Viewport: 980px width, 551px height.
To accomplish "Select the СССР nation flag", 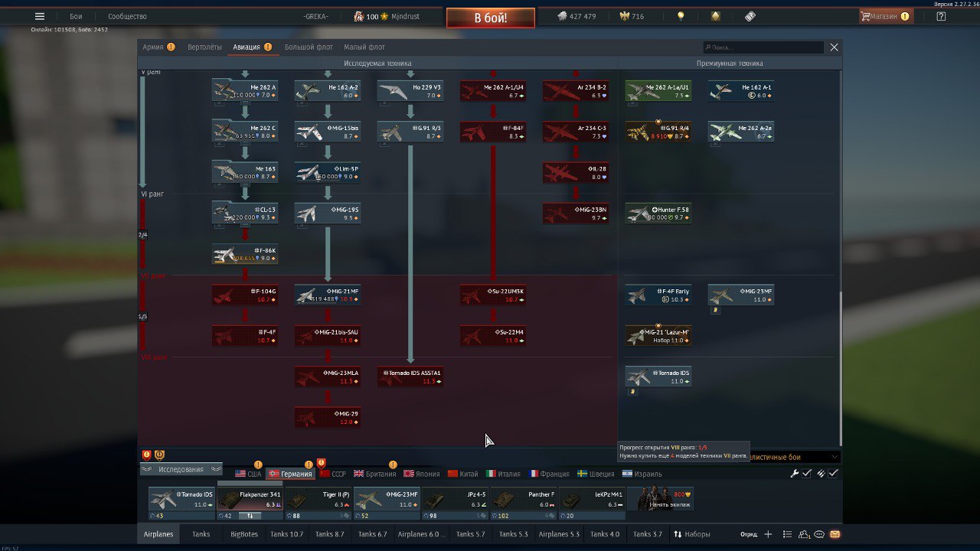I will point(332,474).
